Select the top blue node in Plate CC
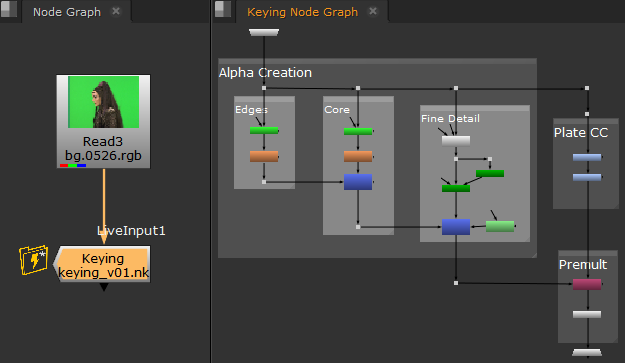Screen dimensions: 625x363 (x=587, y=157)
